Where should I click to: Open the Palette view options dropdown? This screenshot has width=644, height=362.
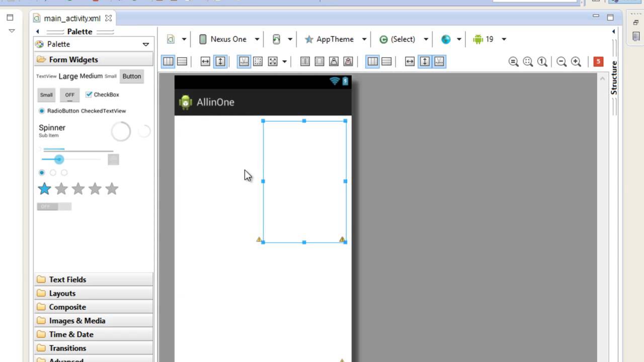145,44
